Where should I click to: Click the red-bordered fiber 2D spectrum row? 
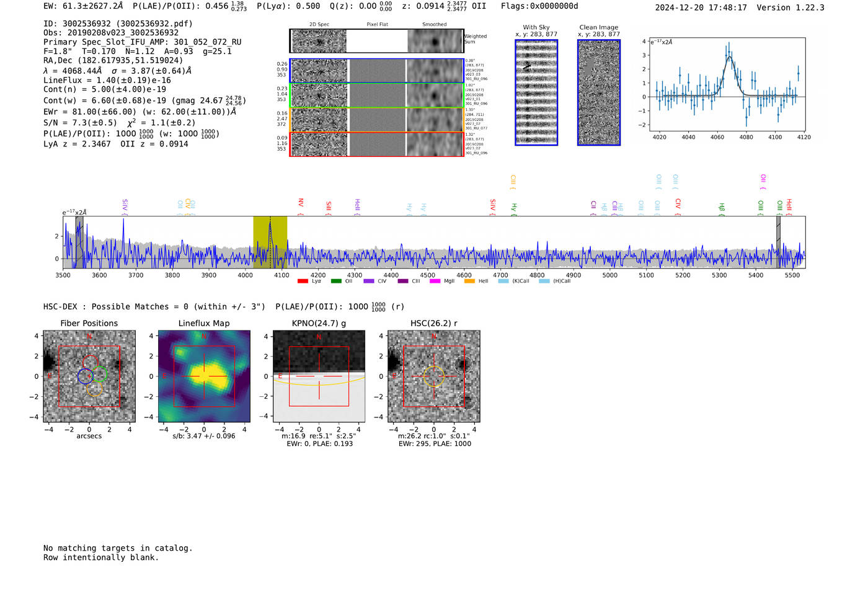point(377,144)
